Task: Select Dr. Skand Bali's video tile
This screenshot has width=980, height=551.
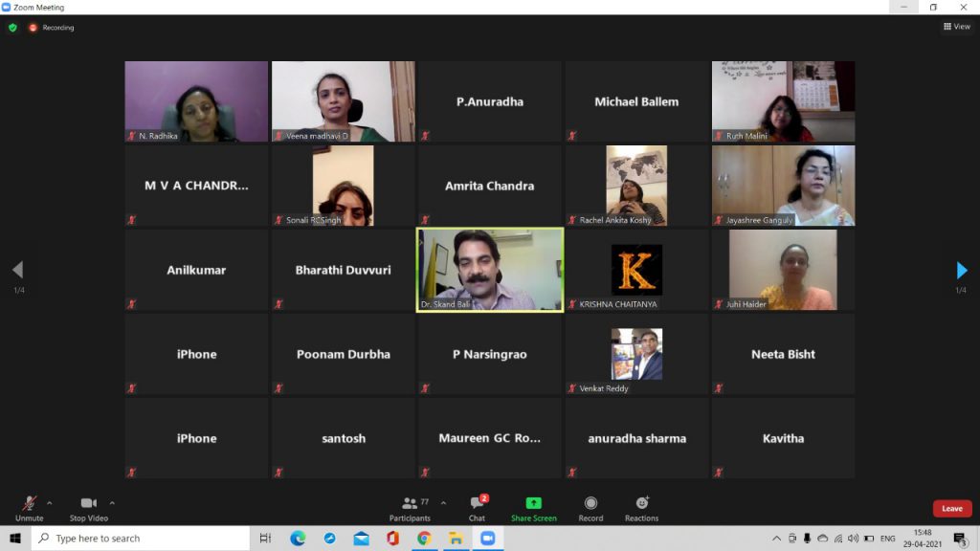Action: tap(490, 269)
